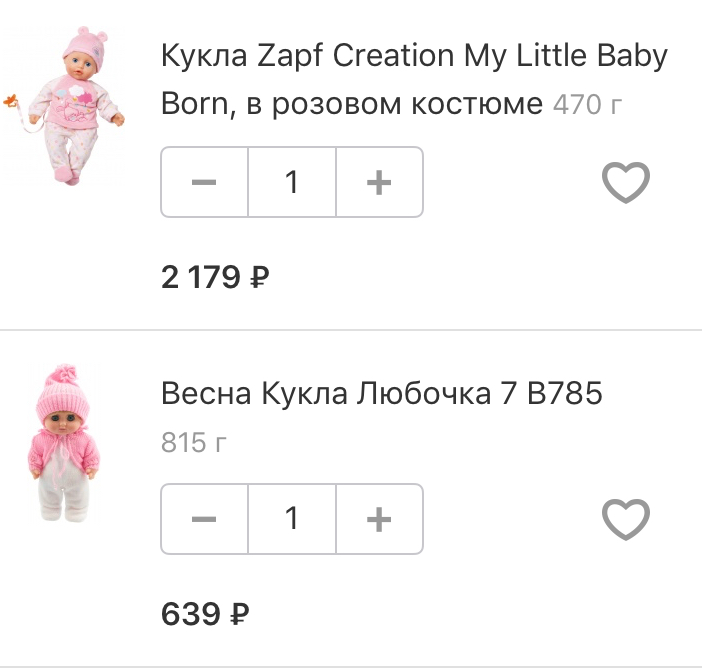Tap the heart icon for Любочка doll
This screenshot has width=702, height=671.
pyautogui.click(x=626, y=519)
